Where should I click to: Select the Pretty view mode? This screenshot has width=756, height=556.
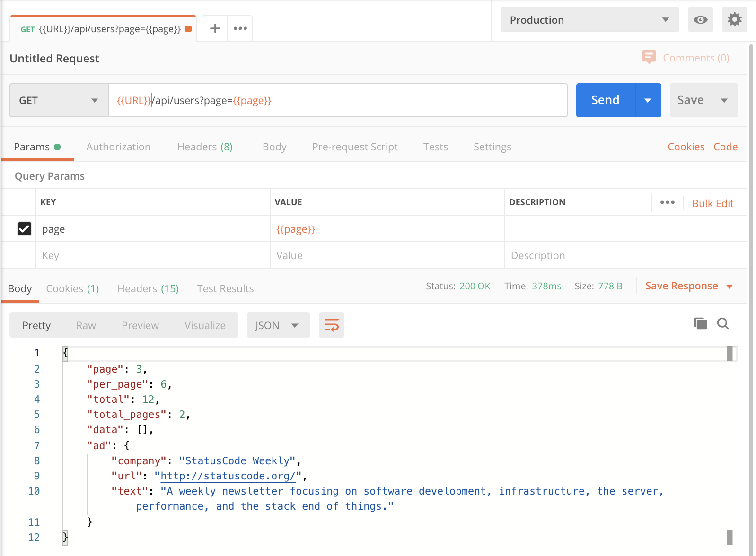click(x=36, y=325)
